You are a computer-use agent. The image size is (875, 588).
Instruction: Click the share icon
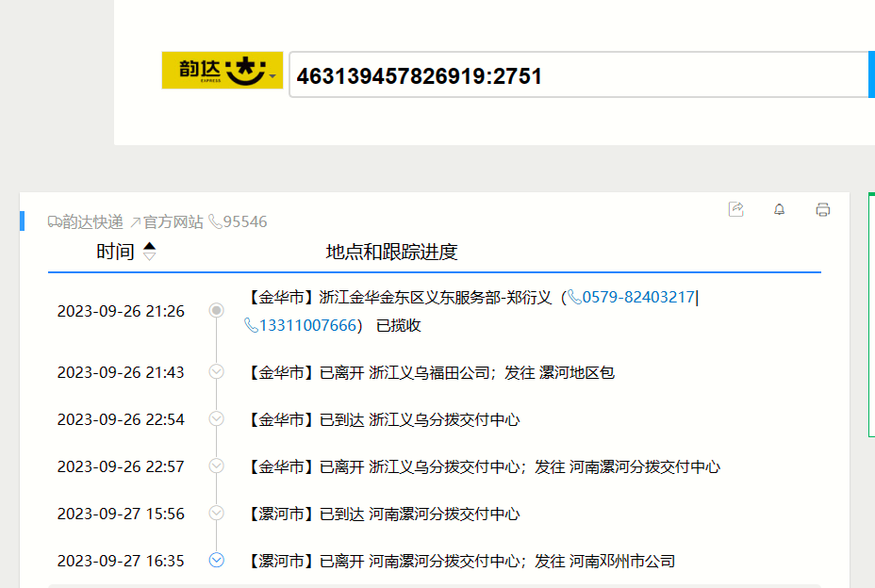click(736, 209)
